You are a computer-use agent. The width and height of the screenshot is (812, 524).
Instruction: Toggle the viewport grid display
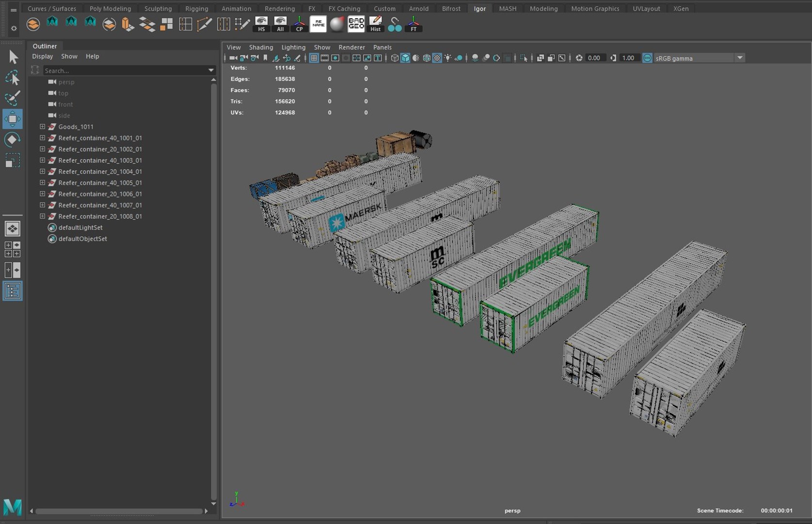[314, 58]
